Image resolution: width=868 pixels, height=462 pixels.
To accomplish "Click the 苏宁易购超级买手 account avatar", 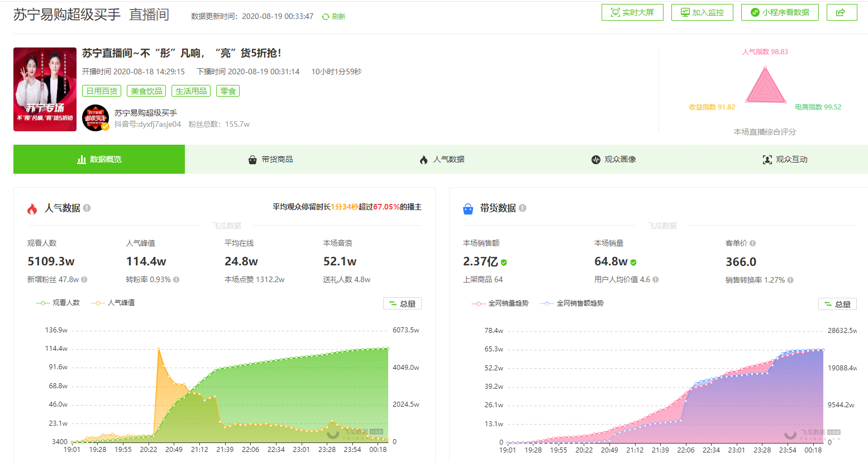I will [96, 118].
